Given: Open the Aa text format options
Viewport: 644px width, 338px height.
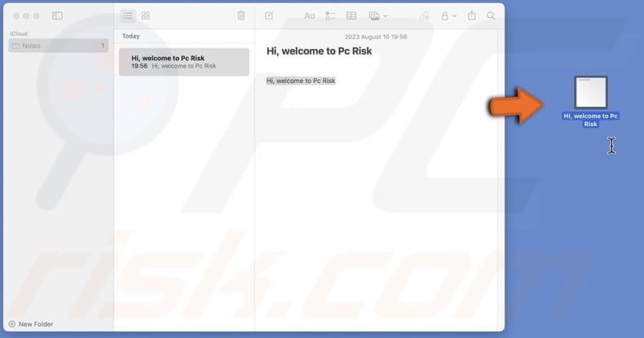Looking at the screenshot, I should pos(309,15).
